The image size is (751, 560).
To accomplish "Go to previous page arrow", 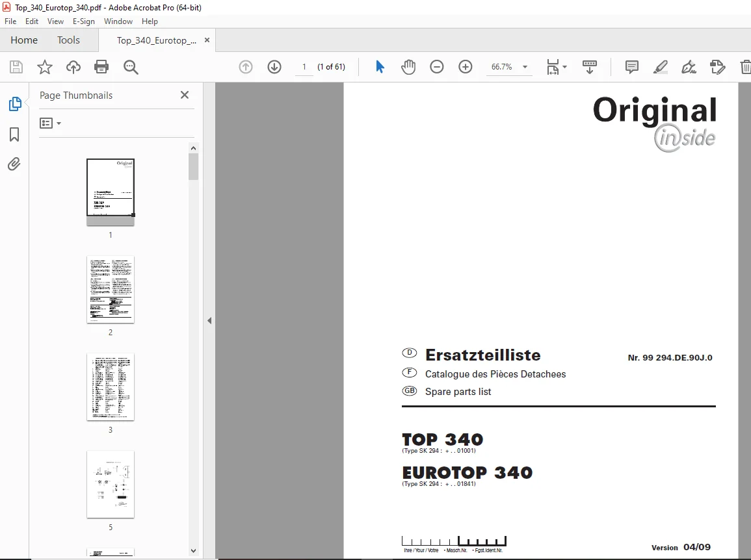I will pos(246,67).
